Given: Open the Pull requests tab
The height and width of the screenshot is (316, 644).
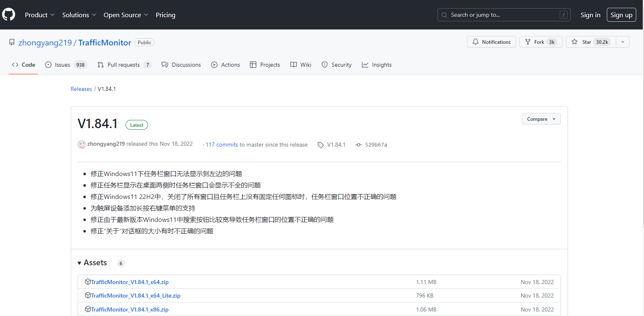Looking at the screenshot, I should click(124, 65).
